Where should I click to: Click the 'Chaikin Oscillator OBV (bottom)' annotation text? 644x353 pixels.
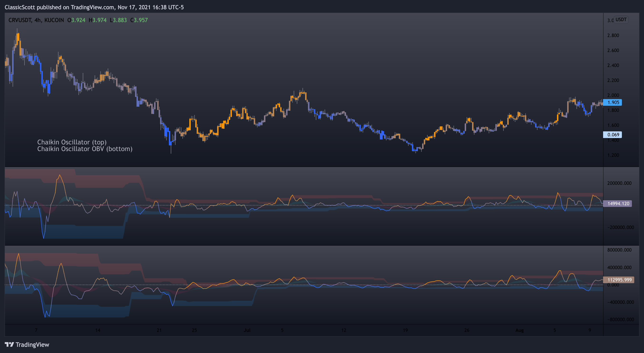(85, 149)
